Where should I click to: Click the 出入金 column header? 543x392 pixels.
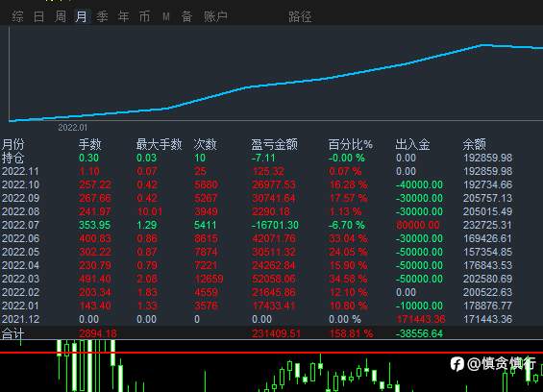412,144
